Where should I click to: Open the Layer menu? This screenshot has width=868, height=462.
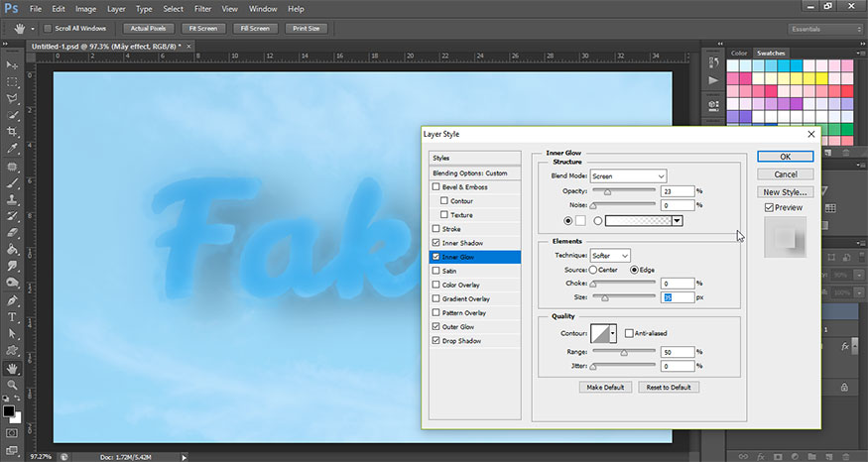coord(116,9)
